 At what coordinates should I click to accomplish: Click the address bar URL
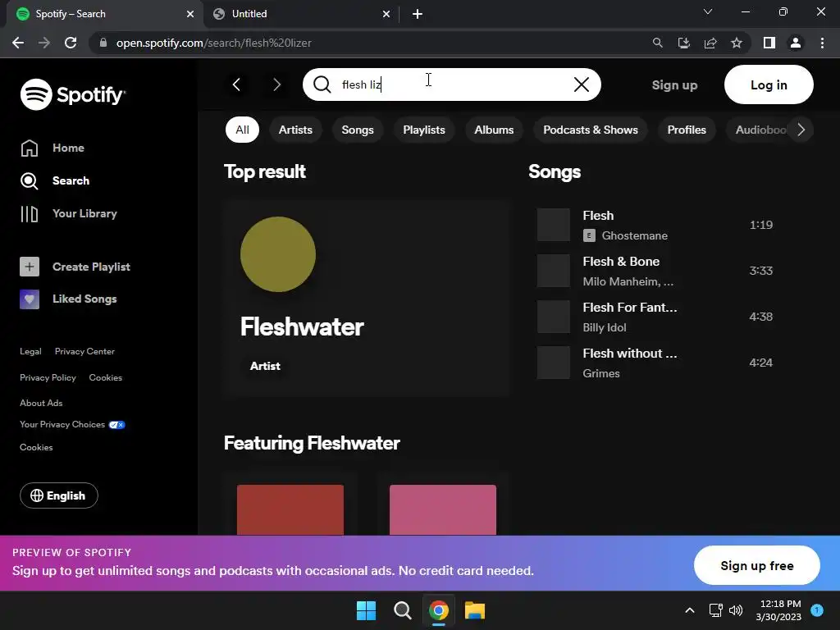(214, 43)
